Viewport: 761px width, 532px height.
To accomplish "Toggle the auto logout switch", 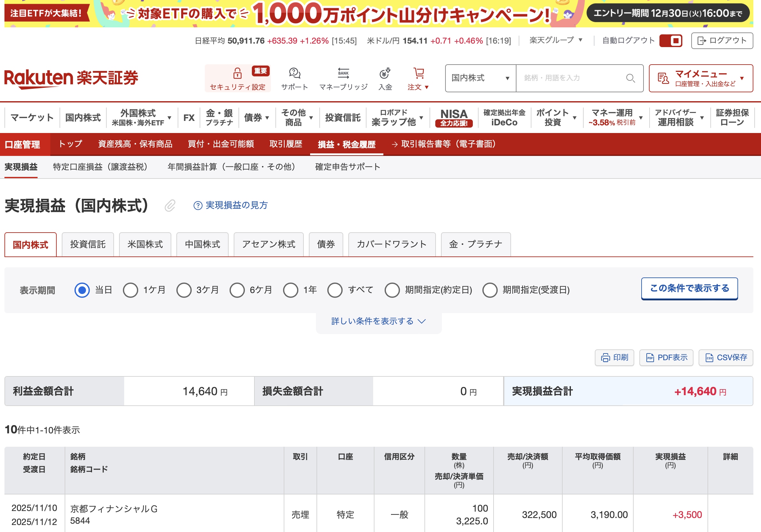I will click(x=671, y=41).
